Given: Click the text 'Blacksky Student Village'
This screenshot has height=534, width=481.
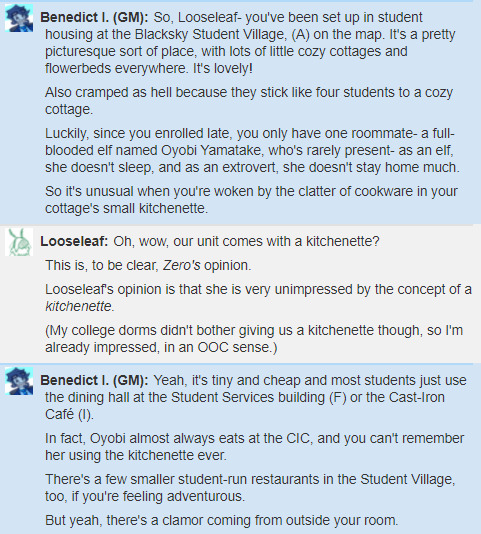Looking at the screenshot, I should [x=210, y=34].
